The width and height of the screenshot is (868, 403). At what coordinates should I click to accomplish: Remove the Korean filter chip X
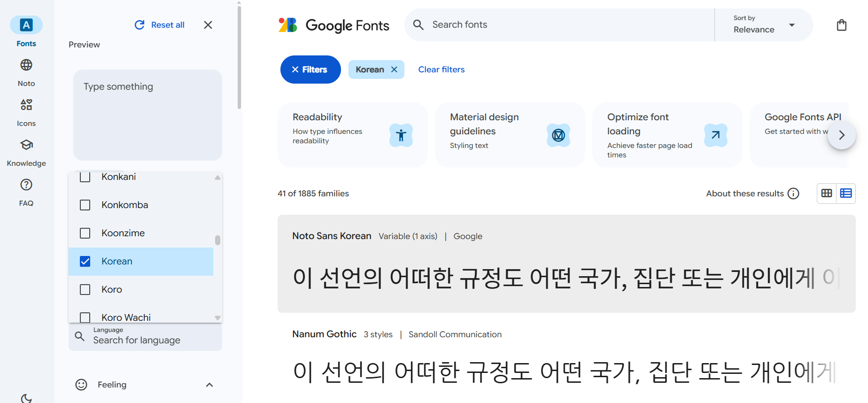[394, 70]
